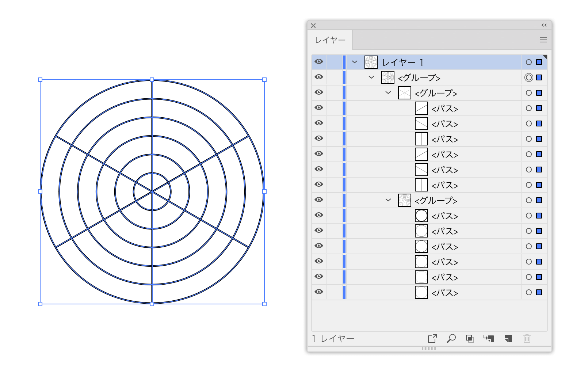588x380 pixels.
Task: Click the blue selection square of the outermost <グループ>
Action: point(539,77)
